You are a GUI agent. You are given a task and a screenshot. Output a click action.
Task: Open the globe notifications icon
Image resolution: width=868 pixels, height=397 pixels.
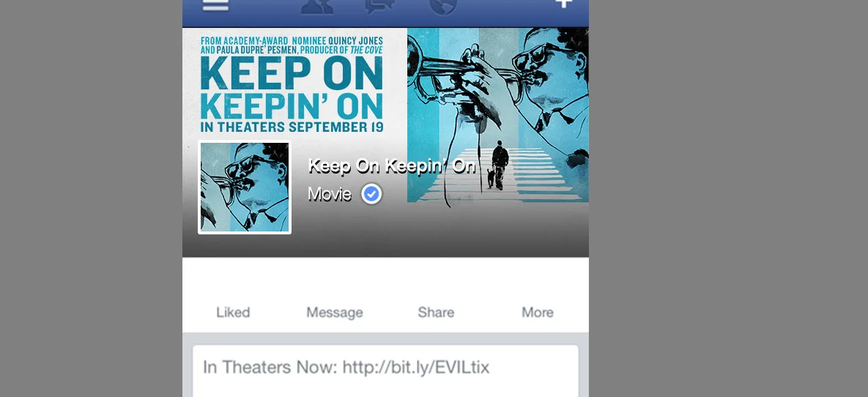pos(443,7)
